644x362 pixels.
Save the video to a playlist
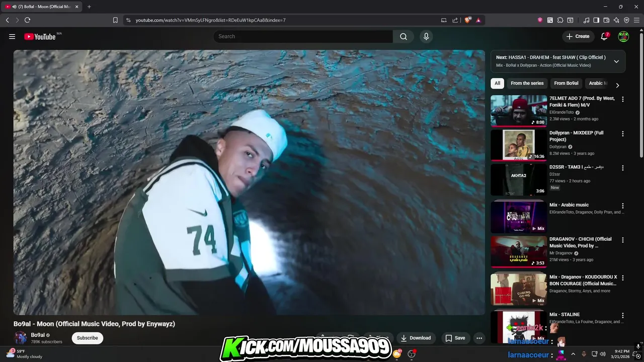455,338
